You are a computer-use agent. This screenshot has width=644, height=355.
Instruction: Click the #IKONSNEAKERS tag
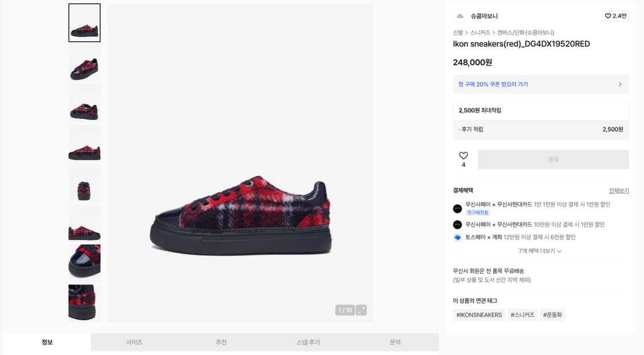click(x=479, y=315)
